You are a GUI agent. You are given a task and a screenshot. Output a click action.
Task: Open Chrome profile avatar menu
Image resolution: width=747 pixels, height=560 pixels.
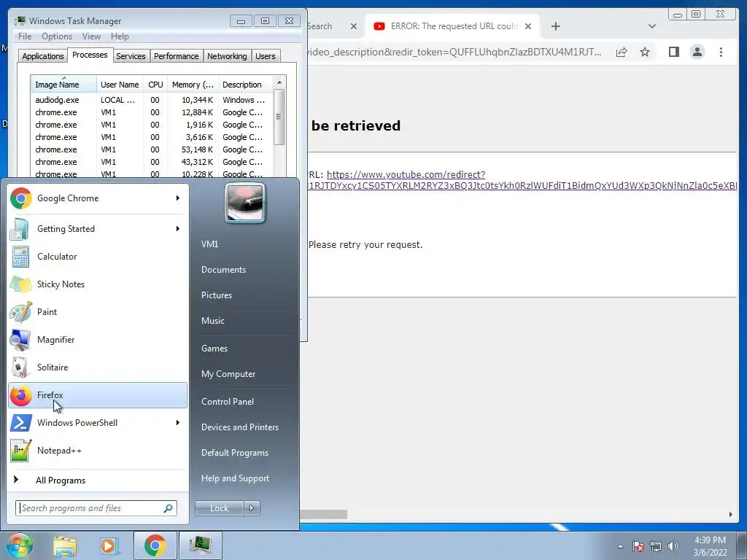[x=697, y=52]
